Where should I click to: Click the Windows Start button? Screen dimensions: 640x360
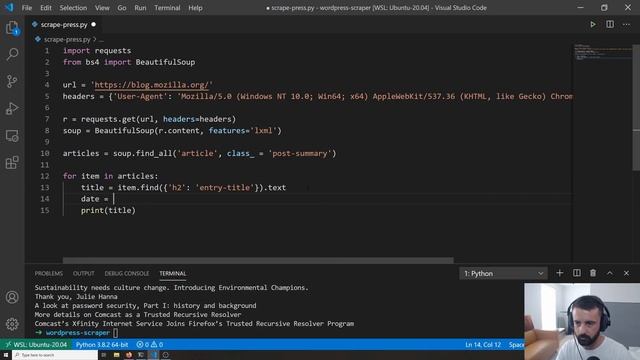[x=6, y=355]
